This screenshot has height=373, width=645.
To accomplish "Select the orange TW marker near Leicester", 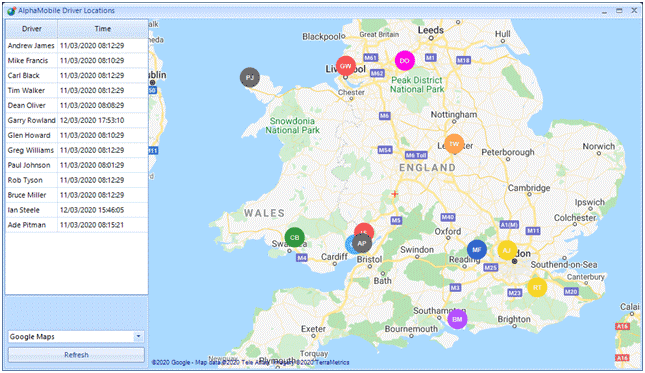I will [454, 144].
